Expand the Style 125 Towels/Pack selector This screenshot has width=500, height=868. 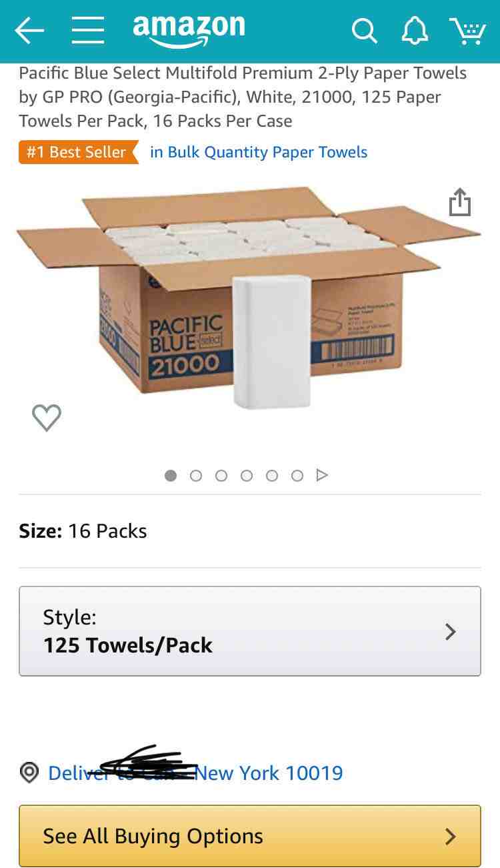pos(250,631)
